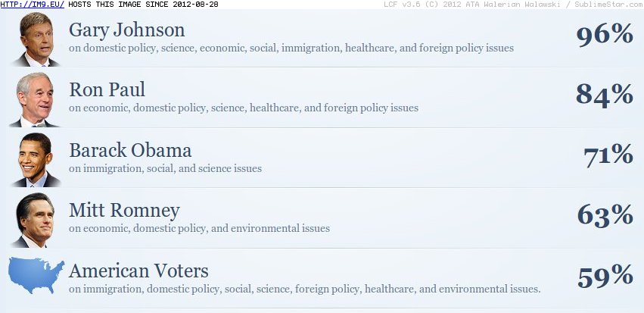This screenshot has width=644, height=313.
Task: Select the Gary Johnson name heading
Action: click(126, 31)
